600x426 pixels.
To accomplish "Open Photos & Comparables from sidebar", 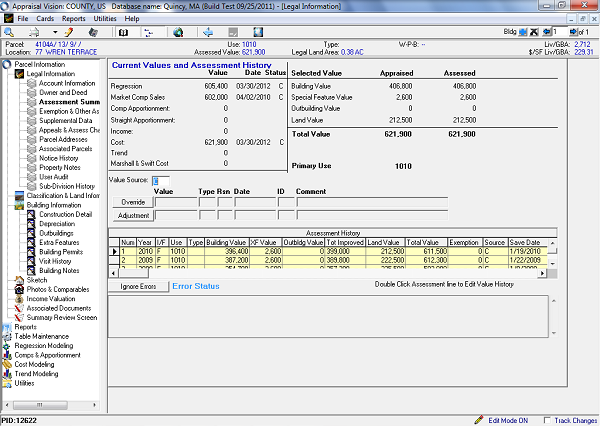I will click(57, 289).
